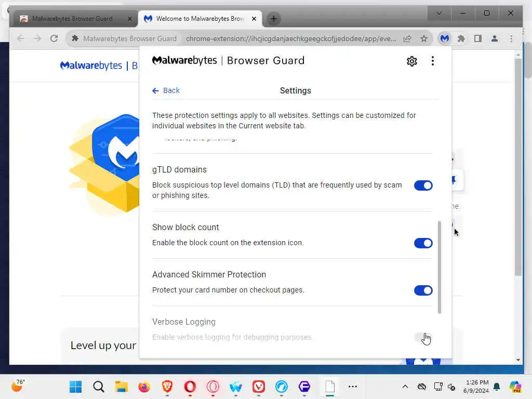Open the Chrome extensions puzzle icon
This screenshot has width=532, height=399.
(x=461, y=38)
